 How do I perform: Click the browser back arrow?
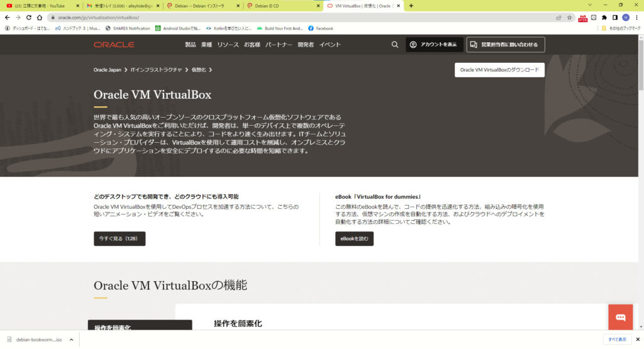(x=8, y=17)
